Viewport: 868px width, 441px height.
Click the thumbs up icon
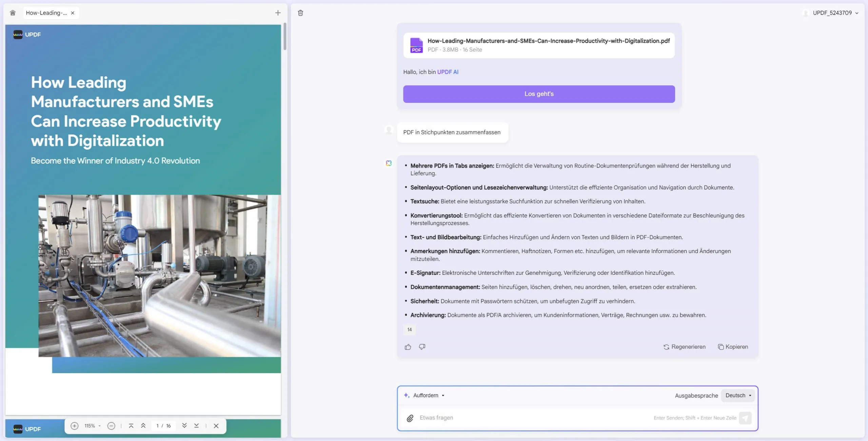408,347
